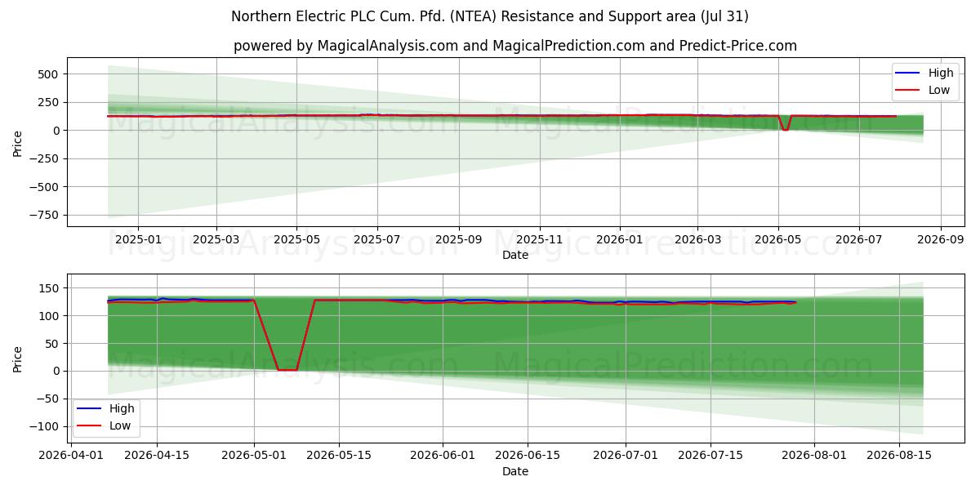Click the chart title mentioning NTEA

click(490, 16)
